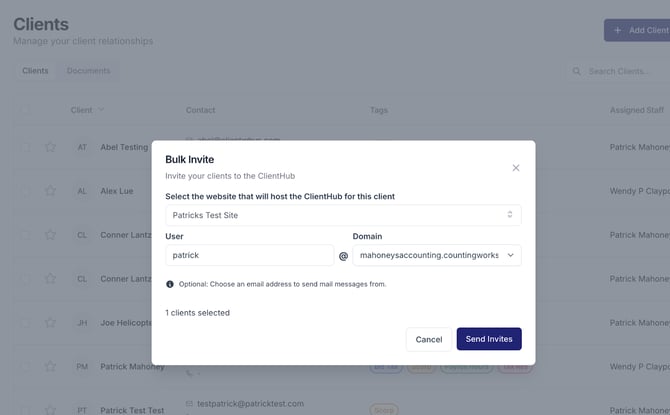
Task: Select the Clients tab
Action: click(x=35, y=71)
